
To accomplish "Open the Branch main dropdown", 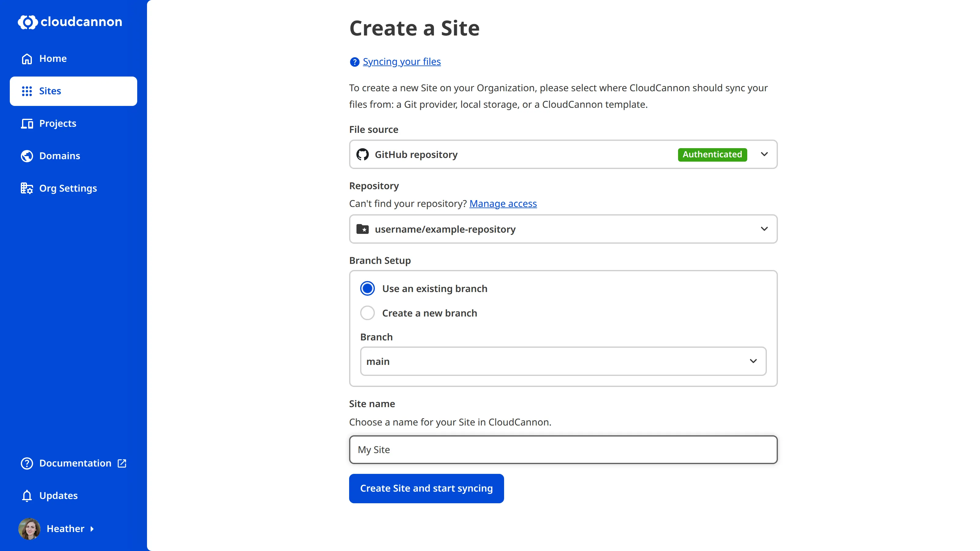I will point(563,361).
